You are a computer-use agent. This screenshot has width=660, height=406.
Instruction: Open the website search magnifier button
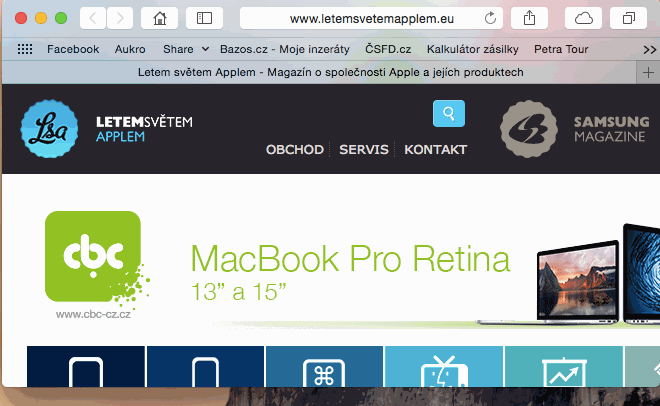(x=449, y=114)
